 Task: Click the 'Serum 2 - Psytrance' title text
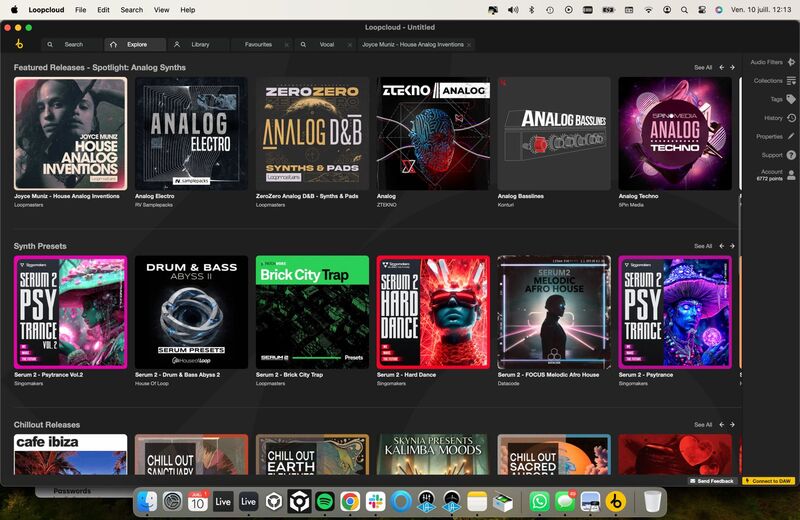[x=645, y=375]
